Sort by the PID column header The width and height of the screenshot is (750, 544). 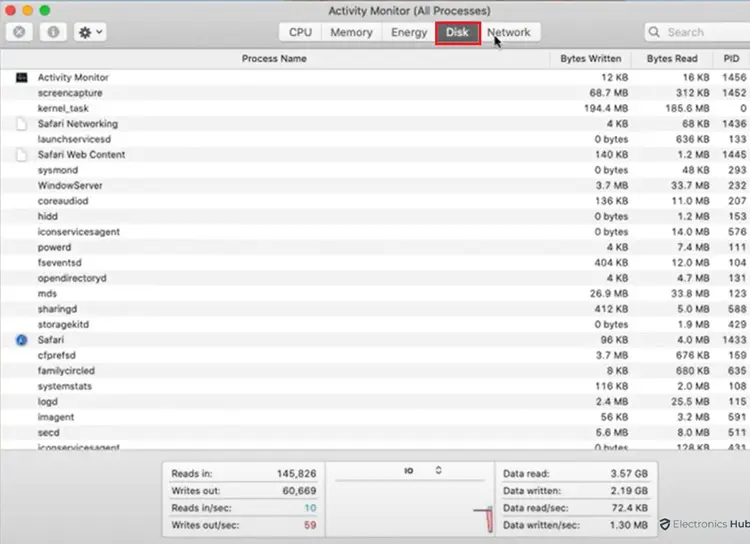click(x=731, y=58)
